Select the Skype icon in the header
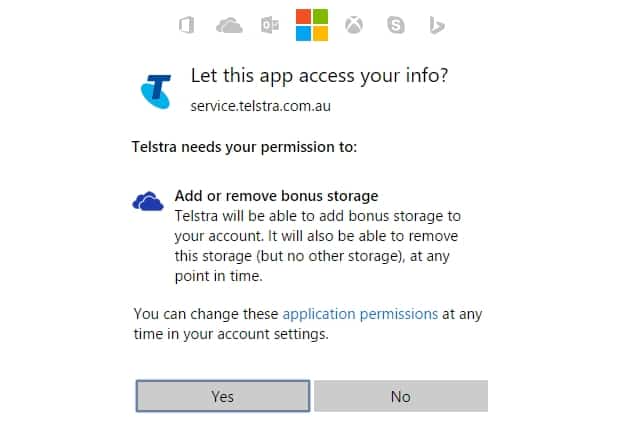The height and width of the screenshot is (444, 643). pos(396,25)
